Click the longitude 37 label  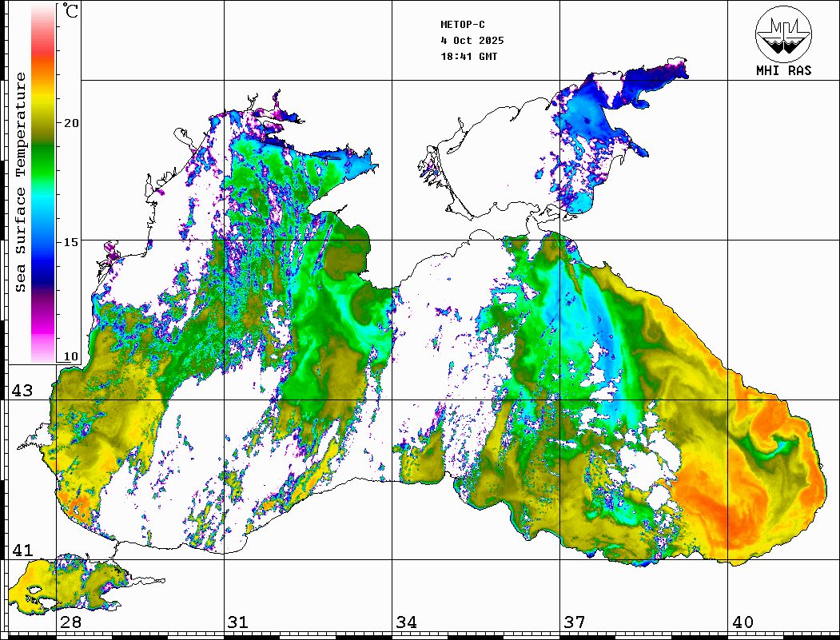tap(573, 622)
